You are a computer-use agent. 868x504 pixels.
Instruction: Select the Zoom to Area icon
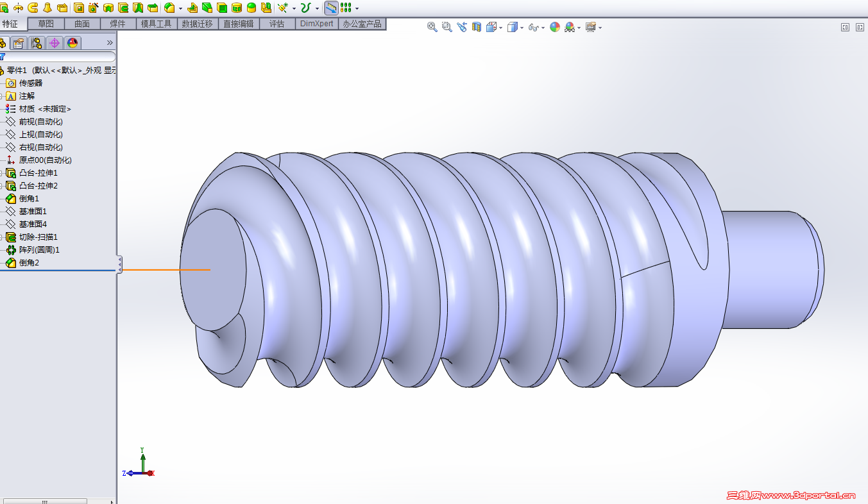click(447, 27)
